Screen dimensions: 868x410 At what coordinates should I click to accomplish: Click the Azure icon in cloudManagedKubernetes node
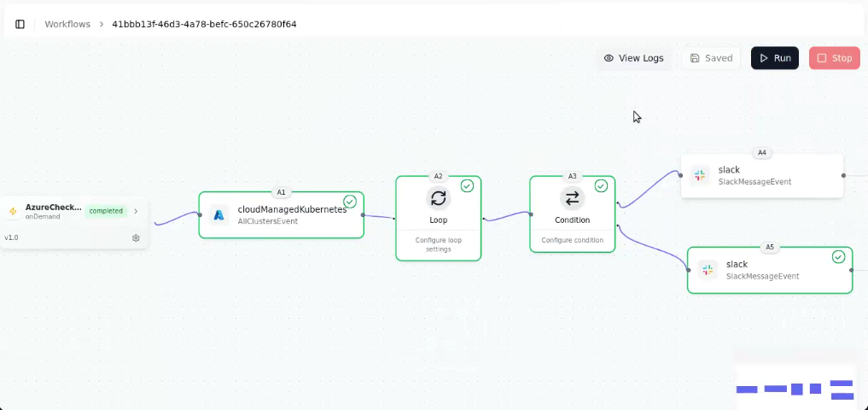tap(219, 215)
